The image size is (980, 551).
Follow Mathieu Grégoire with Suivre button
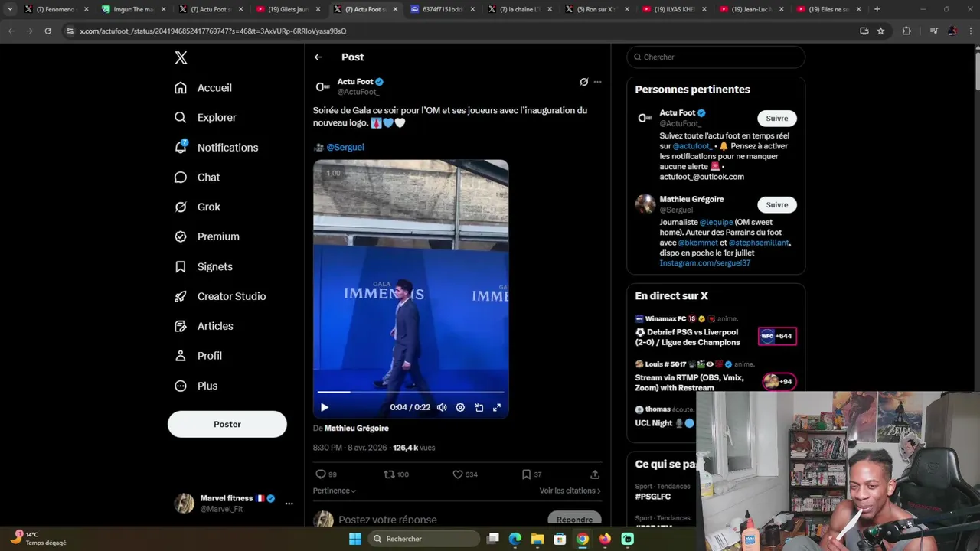[777, 205]
